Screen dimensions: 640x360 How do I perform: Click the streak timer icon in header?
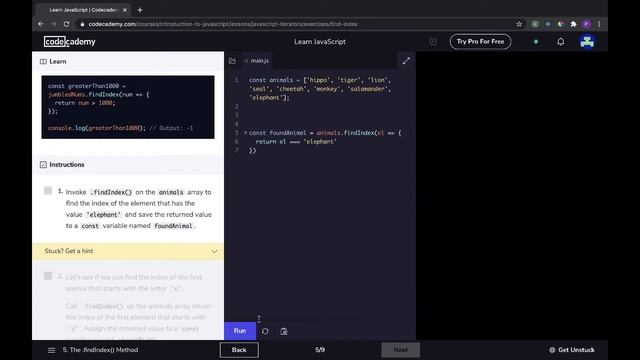pos(433,42)
